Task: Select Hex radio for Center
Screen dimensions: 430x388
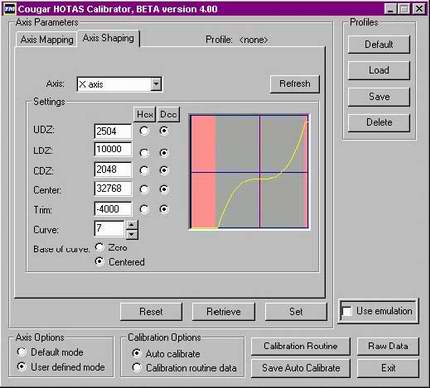Action: tap(144, 189)
